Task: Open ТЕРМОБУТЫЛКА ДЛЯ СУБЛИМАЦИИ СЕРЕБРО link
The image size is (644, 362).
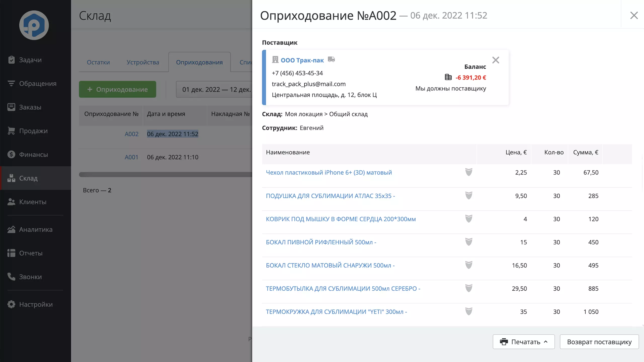Action: (343, 289)
